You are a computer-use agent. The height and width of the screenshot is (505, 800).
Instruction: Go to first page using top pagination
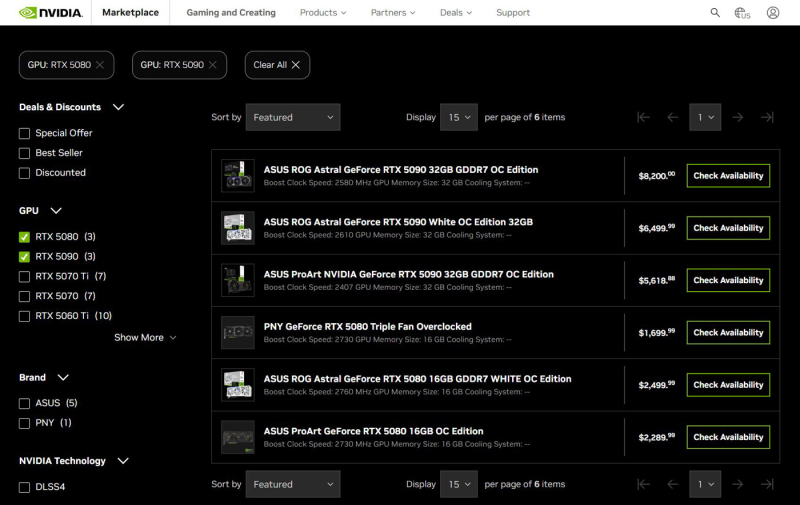point(643,117)
